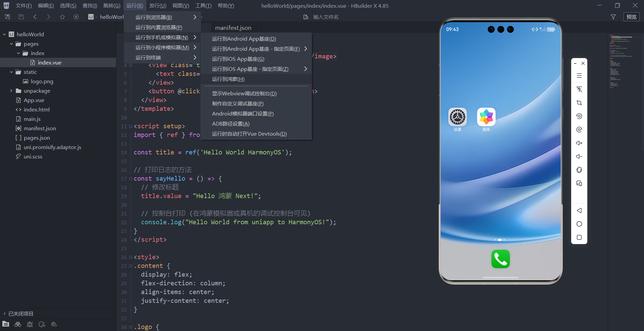Click the sync arrows icon in bottom bar

coord(42,324)
